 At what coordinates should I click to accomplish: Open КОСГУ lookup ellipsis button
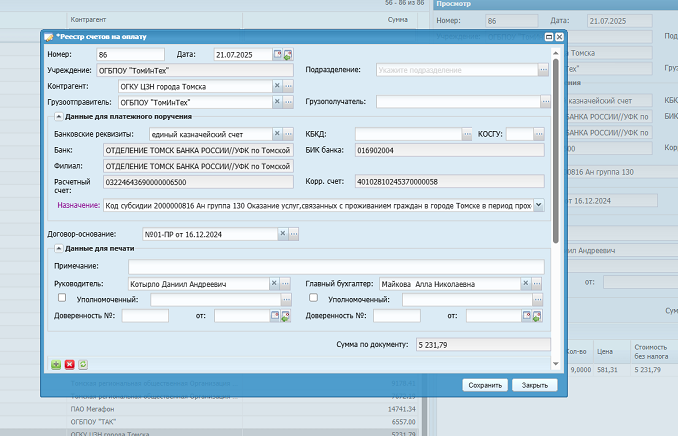(539, 134)
